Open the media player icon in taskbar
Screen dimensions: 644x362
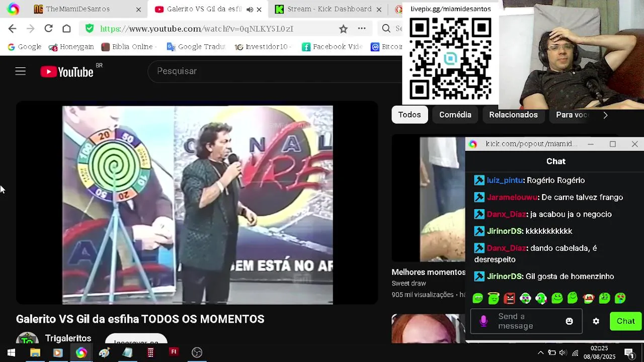click(57, 352)
